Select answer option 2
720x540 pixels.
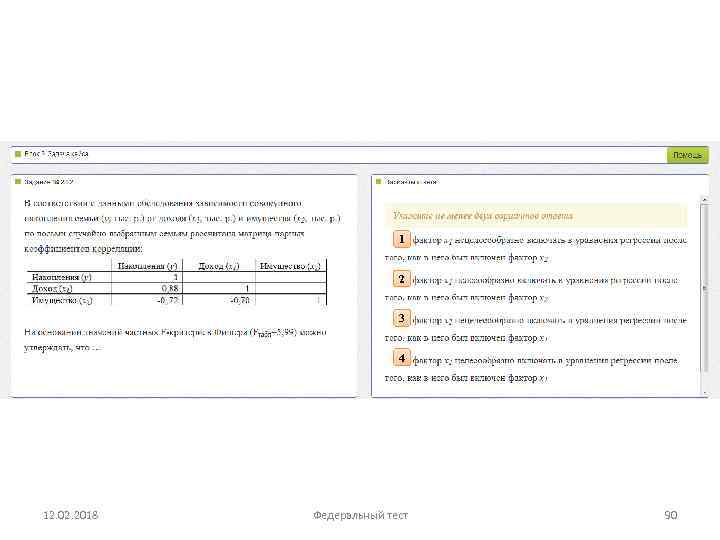tap(401, 279)
